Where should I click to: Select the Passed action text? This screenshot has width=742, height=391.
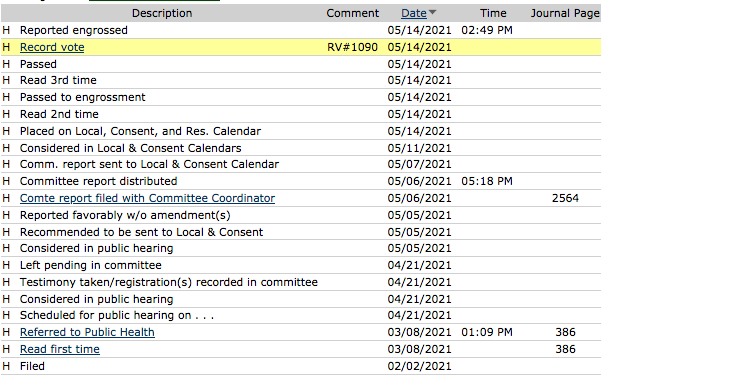(x=38, y=64)
